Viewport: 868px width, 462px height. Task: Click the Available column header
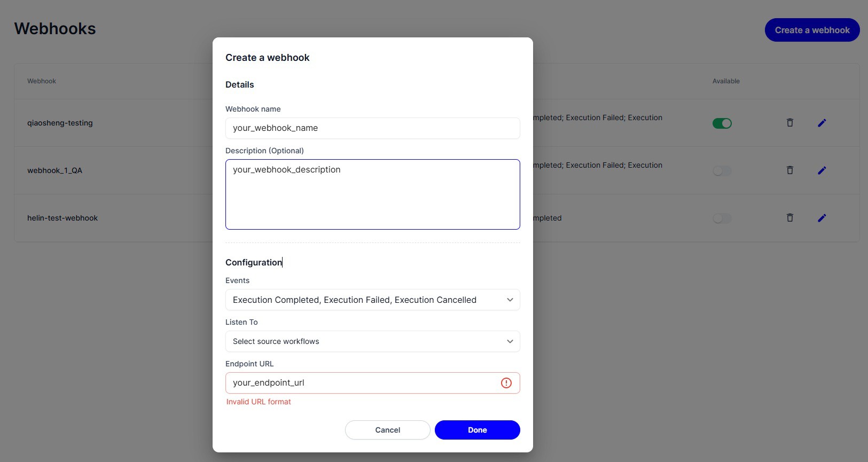click(x=726, y=81)
